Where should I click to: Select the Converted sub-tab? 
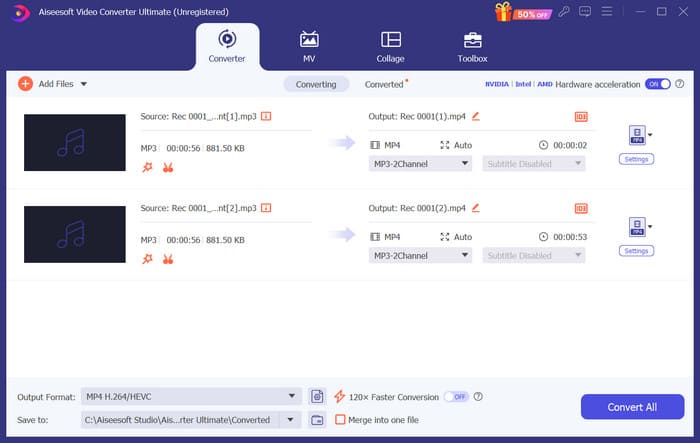click(384, 84)
